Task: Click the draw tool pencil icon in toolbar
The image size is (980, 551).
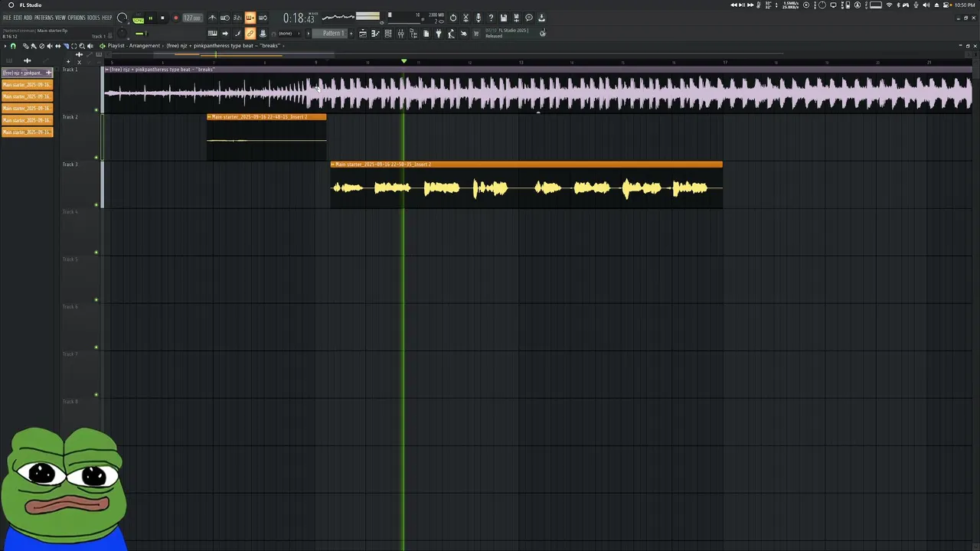Action: [x=237, y=33]
